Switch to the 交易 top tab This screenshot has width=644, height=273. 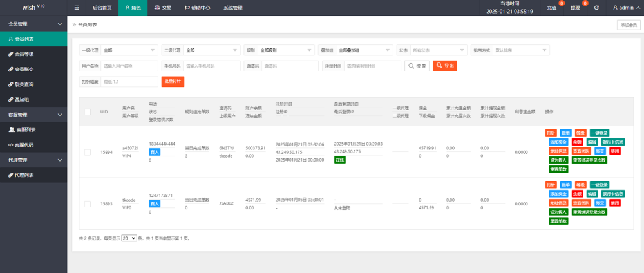(x=162, y=8)
